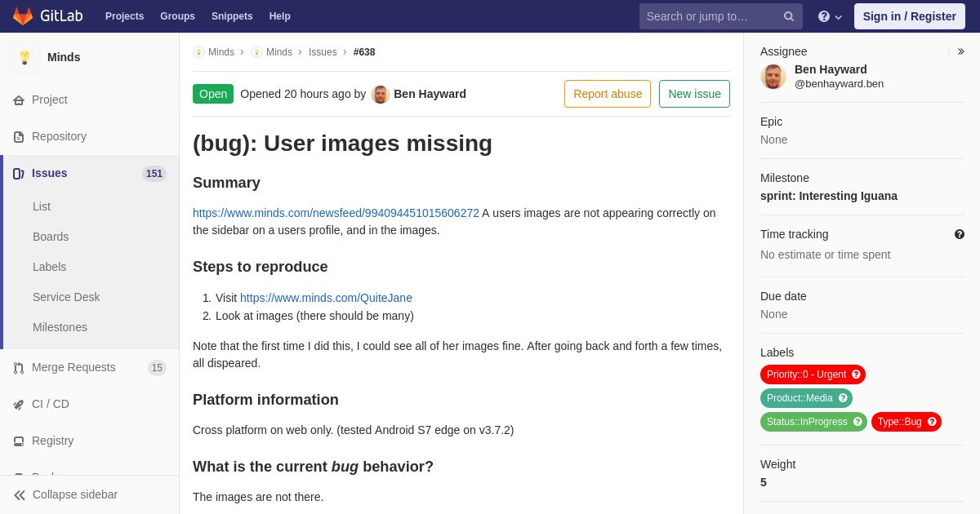Click the Weight value 5
Image resolution: width=980 pixels, height=514 pixels.
click(x=764, y=482)
